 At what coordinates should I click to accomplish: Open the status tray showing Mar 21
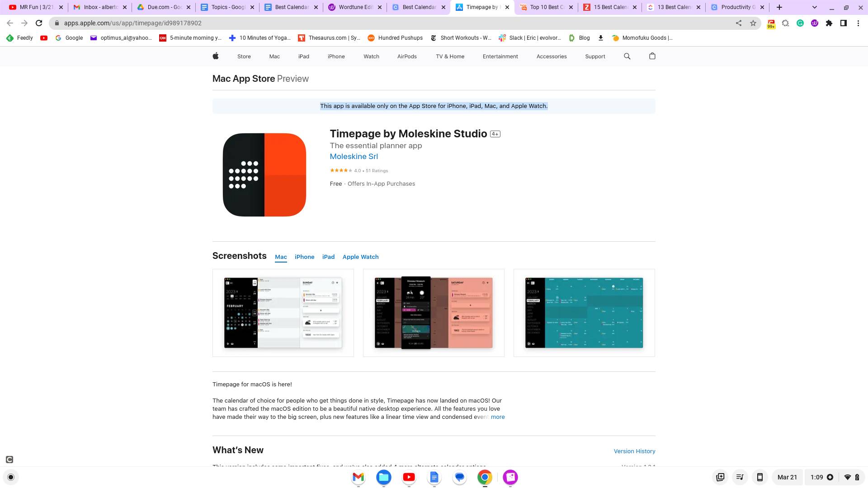coord(787,477)
